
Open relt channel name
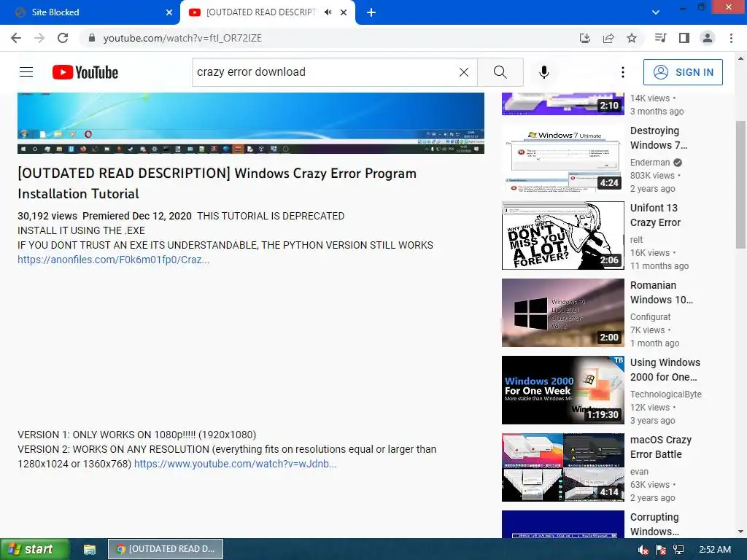pyautogui.click(x=636, y=239)
